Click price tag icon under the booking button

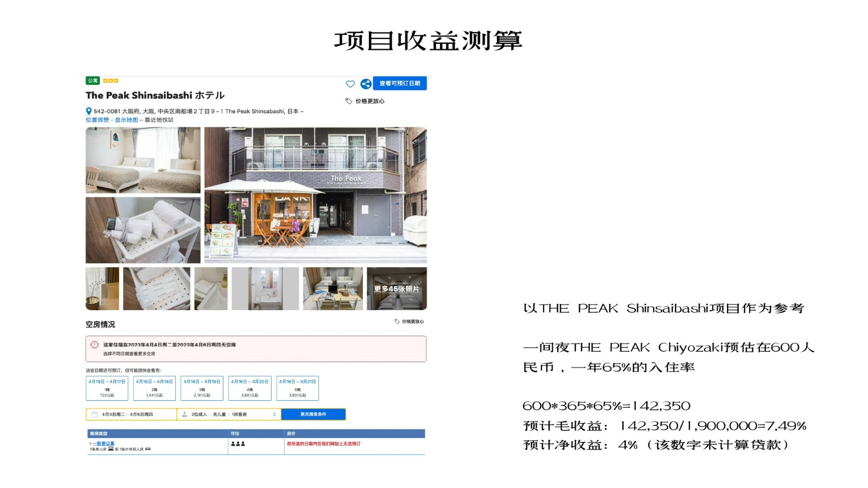349,101
